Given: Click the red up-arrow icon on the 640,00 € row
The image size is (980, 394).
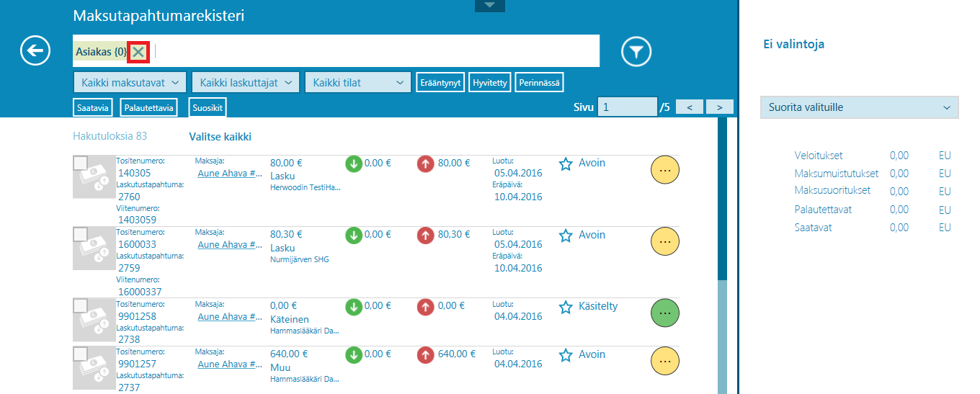Looking at the screenshot, I should [x=425, y=354].
